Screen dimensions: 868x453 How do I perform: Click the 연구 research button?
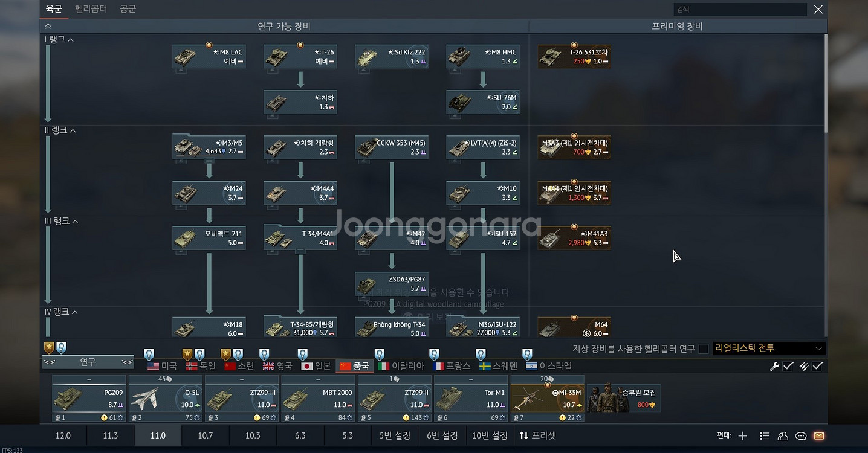(88, 362)
